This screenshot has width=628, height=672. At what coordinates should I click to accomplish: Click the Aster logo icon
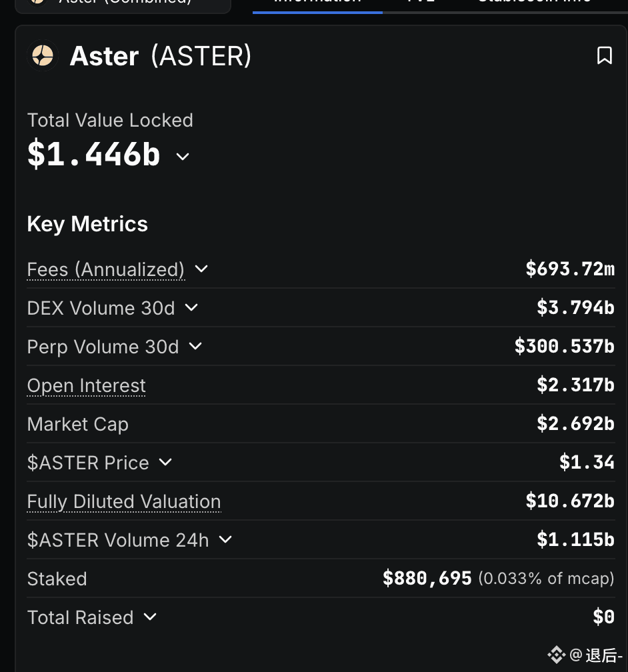(43, 55)
